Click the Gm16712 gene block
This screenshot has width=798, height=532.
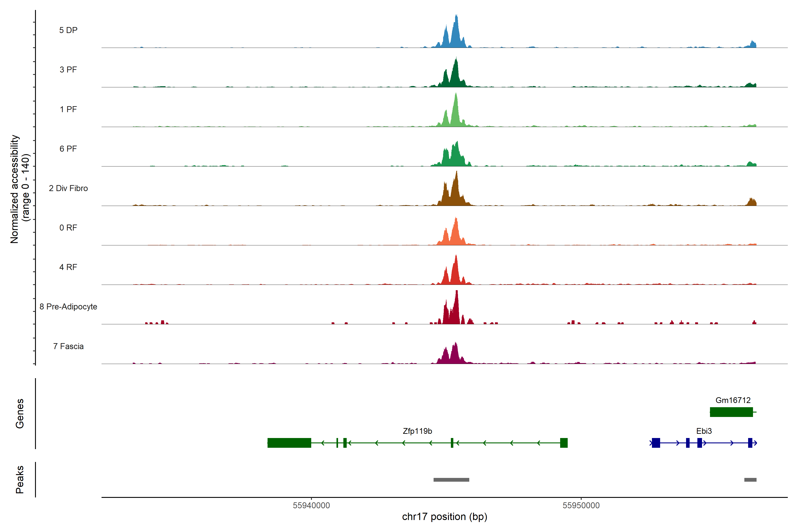[731, 412]
